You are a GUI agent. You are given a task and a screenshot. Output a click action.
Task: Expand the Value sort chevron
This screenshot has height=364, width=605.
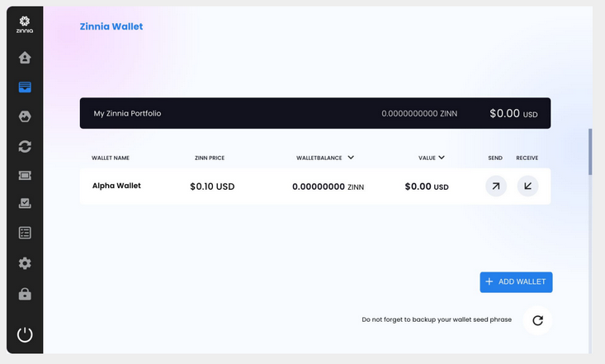click(x=442, y=158)
